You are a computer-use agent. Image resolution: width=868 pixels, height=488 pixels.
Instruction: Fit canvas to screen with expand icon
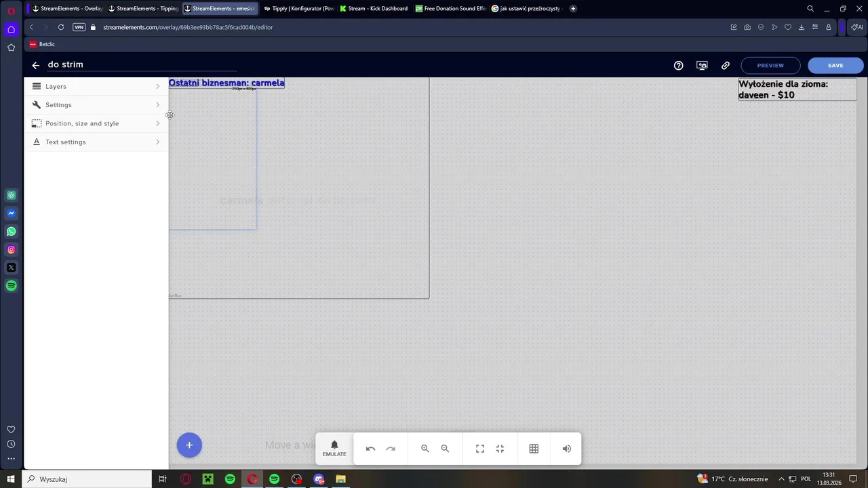click(x=480, y=449)
